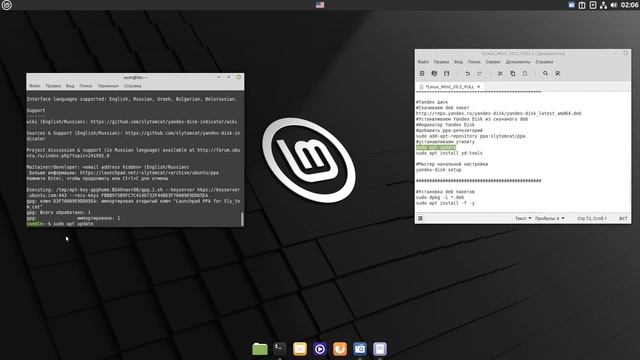Open the Поиск menu in the terminal window
Image resolution: width=640 pixels, height=360 pixels.
[86, 86]
